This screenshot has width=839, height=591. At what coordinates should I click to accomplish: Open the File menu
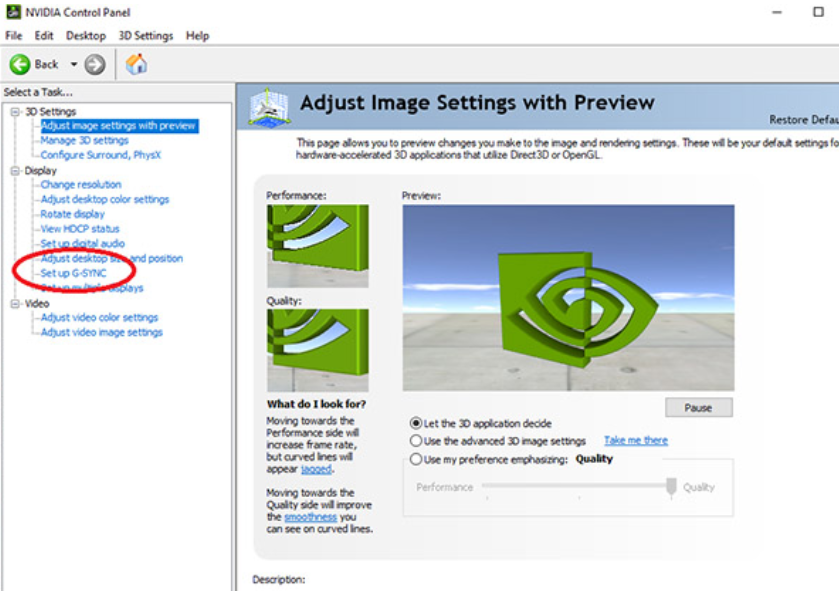click(14, 36)
